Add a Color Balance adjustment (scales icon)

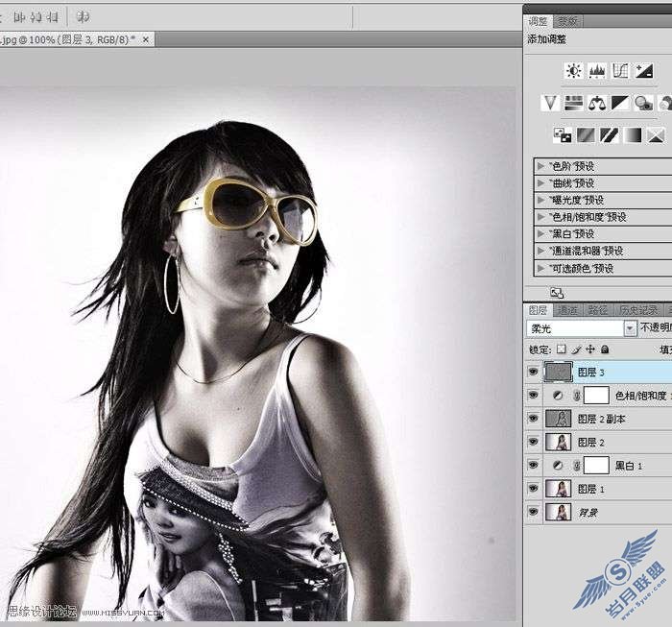pos(597,103)
